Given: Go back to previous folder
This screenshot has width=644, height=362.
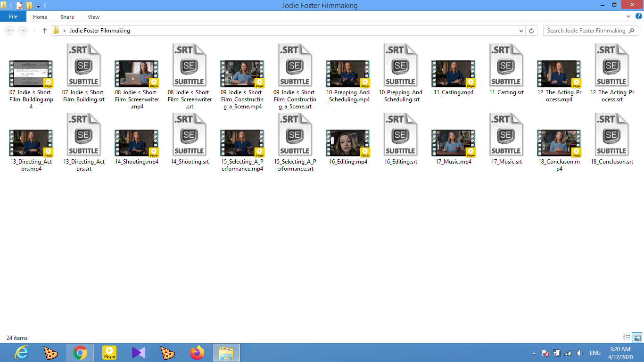Looking at the screenshot, I should click(9, 31).
